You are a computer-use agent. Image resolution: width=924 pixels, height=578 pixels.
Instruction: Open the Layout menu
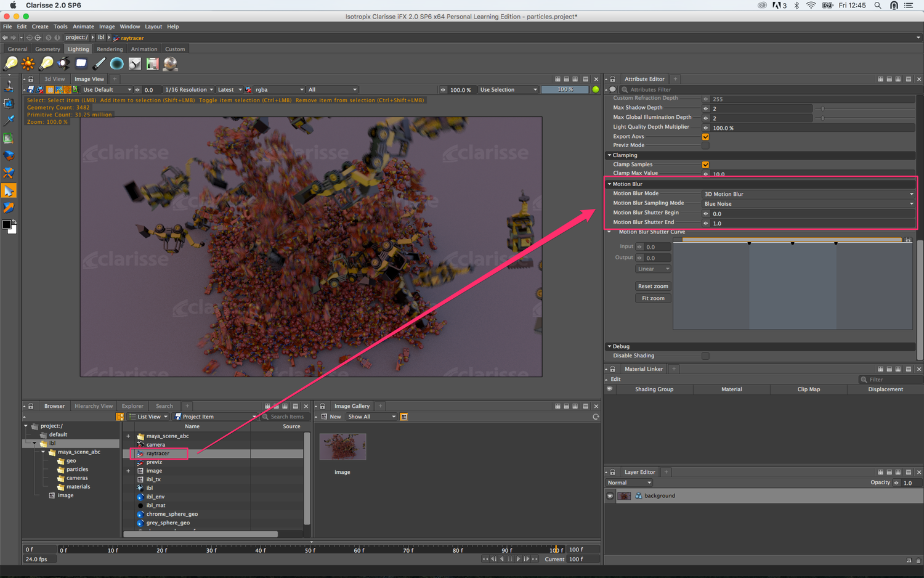153,26
